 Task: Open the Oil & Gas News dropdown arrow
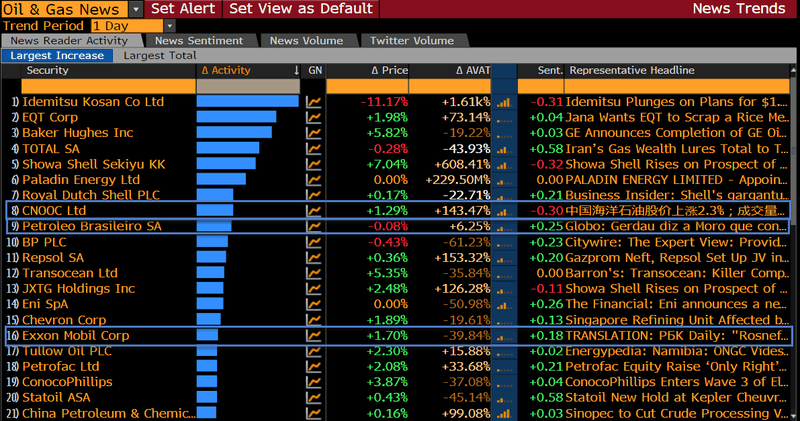pos(136,9)
